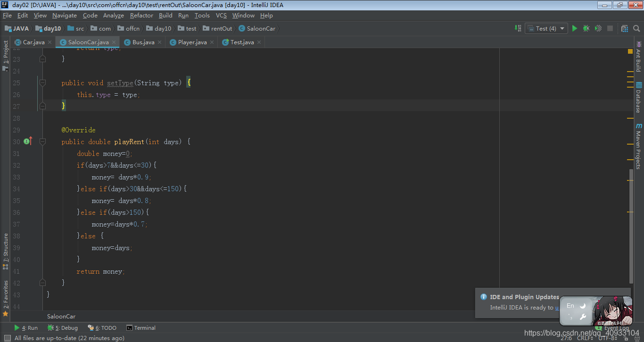Click the status message All files are up-to-date
Image resolution: width=644 pixels, height=342 pixels.
point(69,338)
